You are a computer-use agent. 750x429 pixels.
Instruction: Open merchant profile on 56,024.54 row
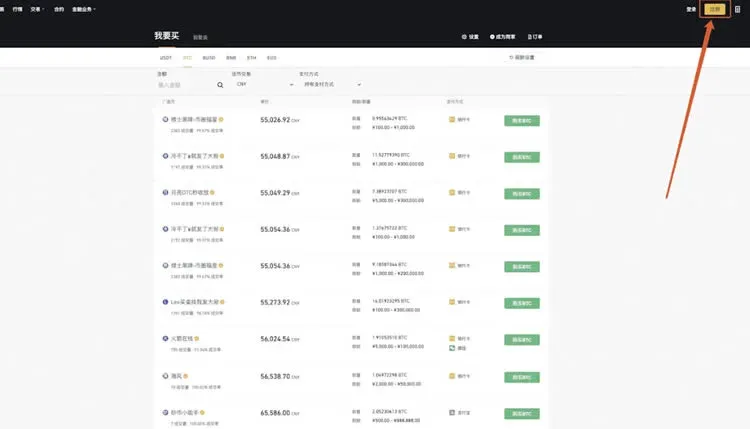(181, 338)
